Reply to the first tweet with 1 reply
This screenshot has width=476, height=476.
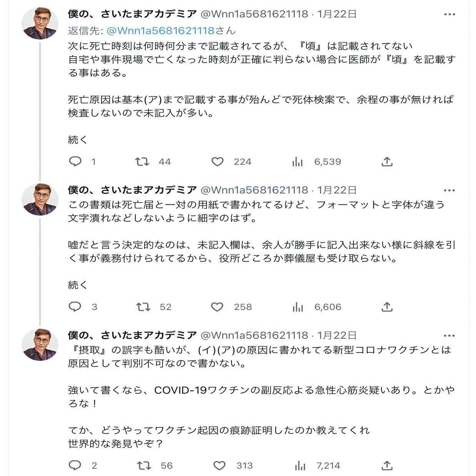(x=75, y=161)
